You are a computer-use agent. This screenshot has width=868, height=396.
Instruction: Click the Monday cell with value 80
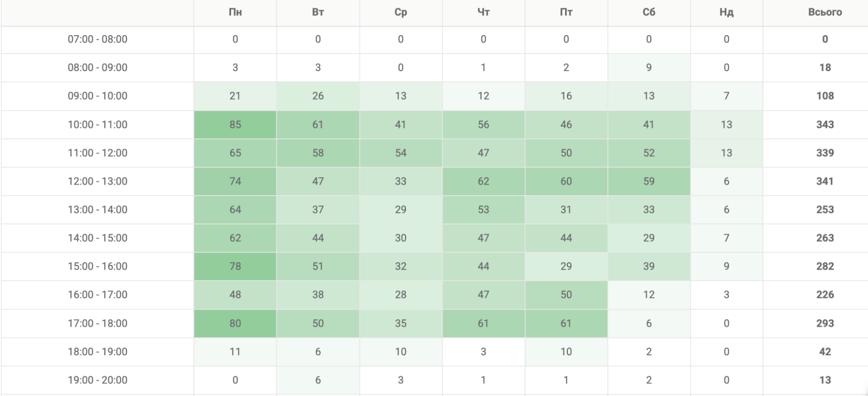click(235, 323)
